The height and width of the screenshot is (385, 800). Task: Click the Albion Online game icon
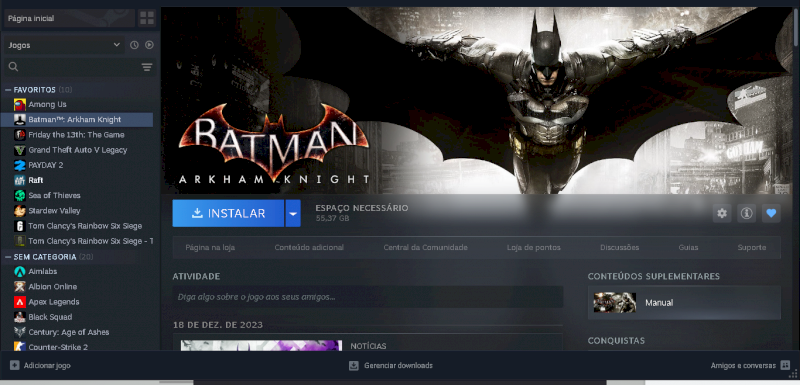pos(20,287)
